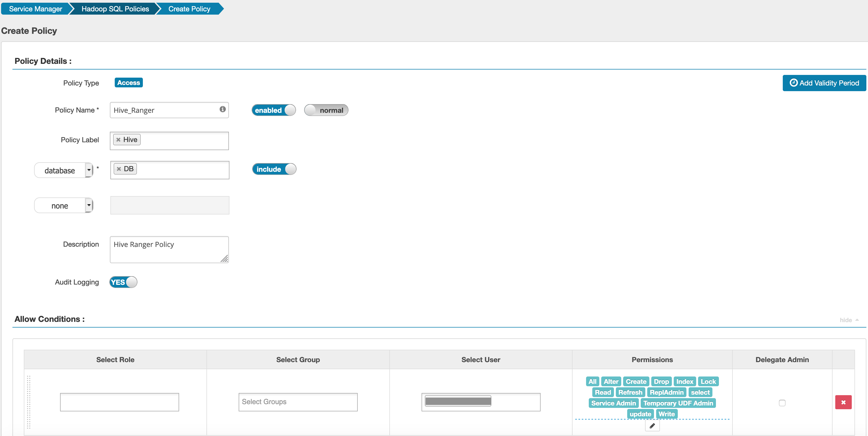This screenshot has width=868, height=436.
Task: Open the Hadoop SQL Policies breadcrumb
Action: tap(115, 9)
